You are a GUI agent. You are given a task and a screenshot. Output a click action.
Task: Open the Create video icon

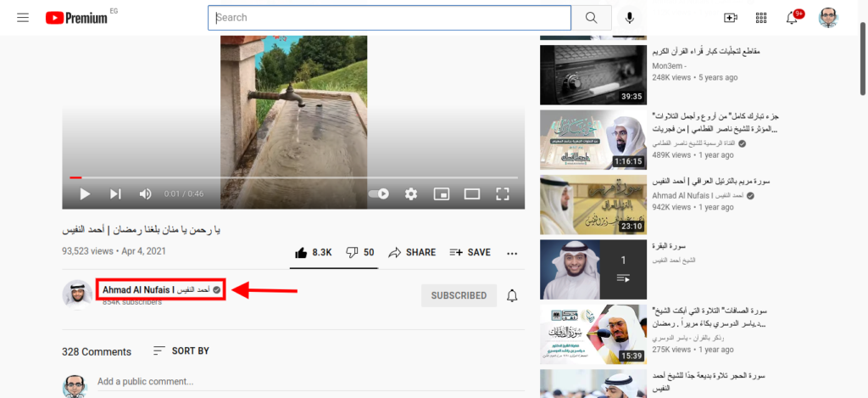[730, 18]
